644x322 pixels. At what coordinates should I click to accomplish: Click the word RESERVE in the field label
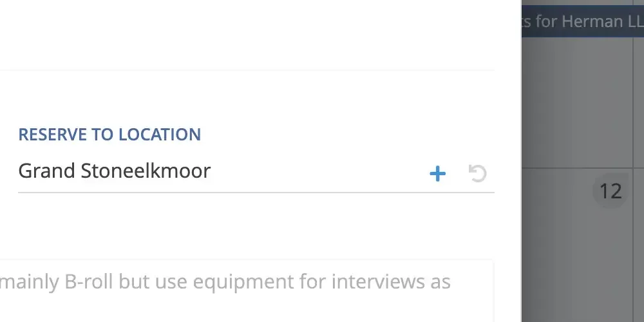(x=53, y=135)
